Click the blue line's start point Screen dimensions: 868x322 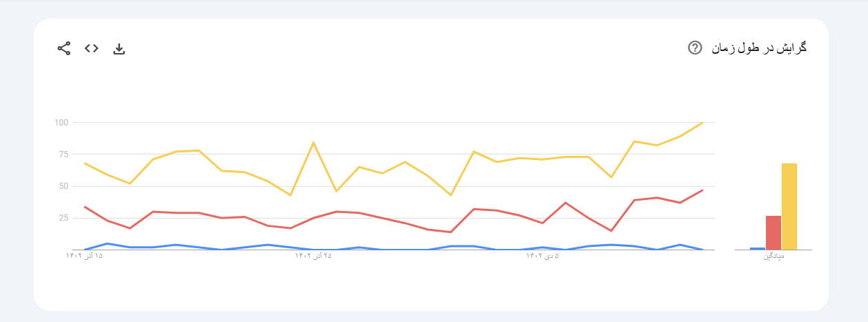tap(84, 250)
